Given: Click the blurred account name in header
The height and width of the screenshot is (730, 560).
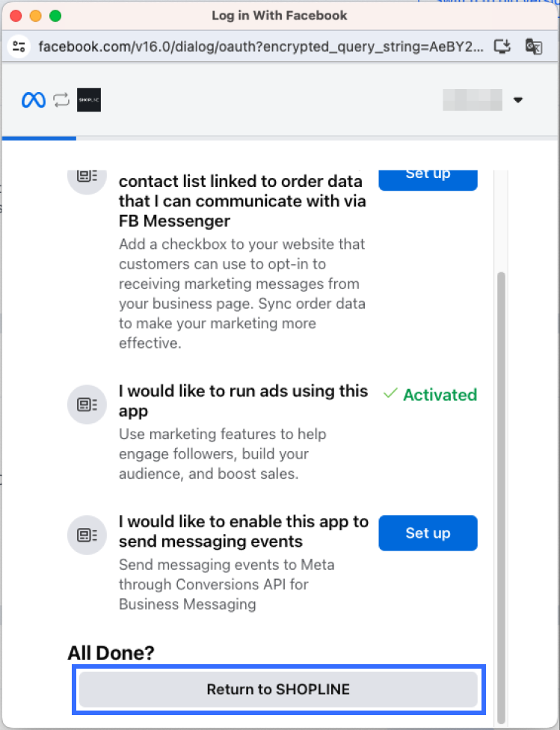Looking at the screenshot, I should tap(472, 100).
